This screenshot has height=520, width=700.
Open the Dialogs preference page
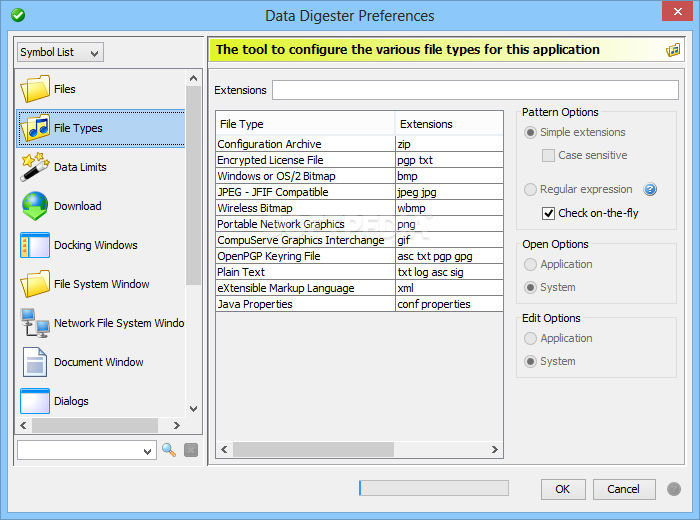click(x=101, y=401)
